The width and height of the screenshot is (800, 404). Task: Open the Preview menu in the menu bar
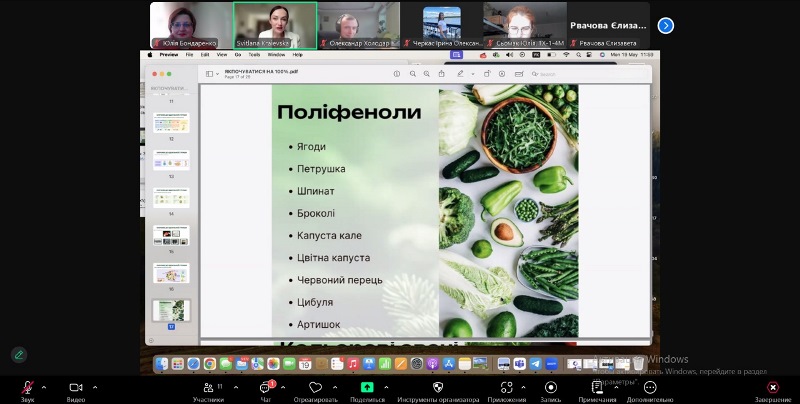(169, 55)
